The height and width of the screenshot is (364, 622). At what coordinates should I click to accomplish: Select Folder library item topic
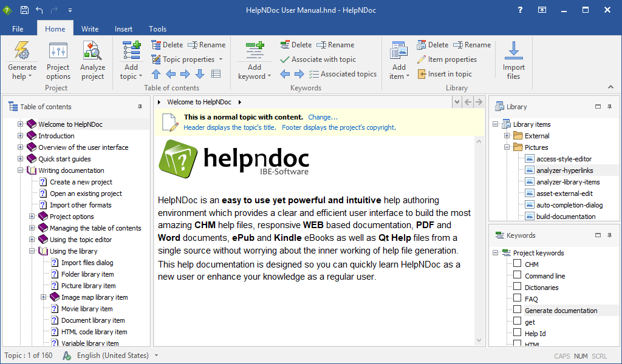tap(87, 274)
